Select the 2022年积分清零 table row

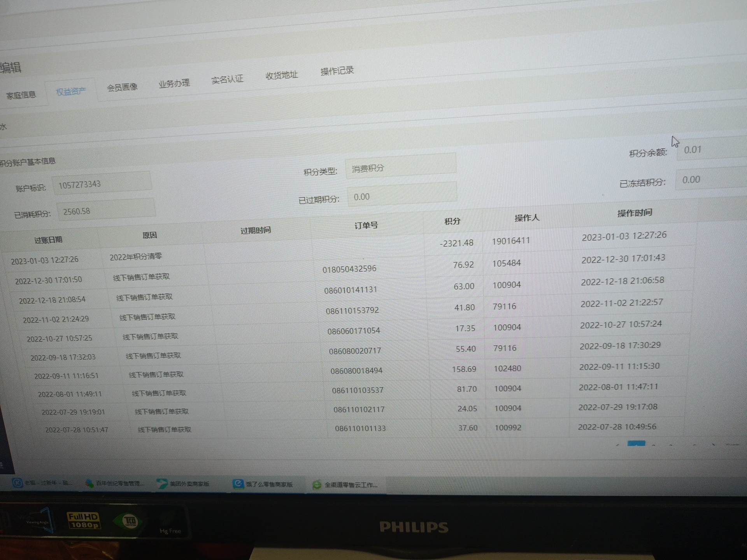tap(136, 257)
